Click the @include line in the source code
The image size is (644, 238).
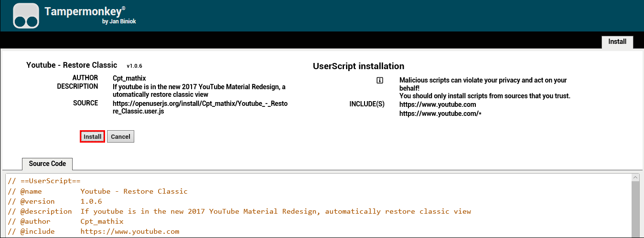click(94, 231)
